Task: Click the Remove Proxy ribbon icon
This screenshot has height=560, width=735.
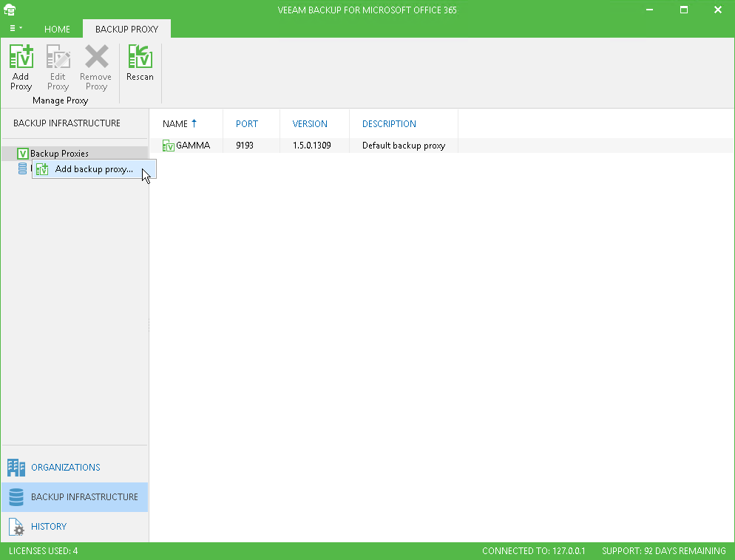Action: coord(96,67)
